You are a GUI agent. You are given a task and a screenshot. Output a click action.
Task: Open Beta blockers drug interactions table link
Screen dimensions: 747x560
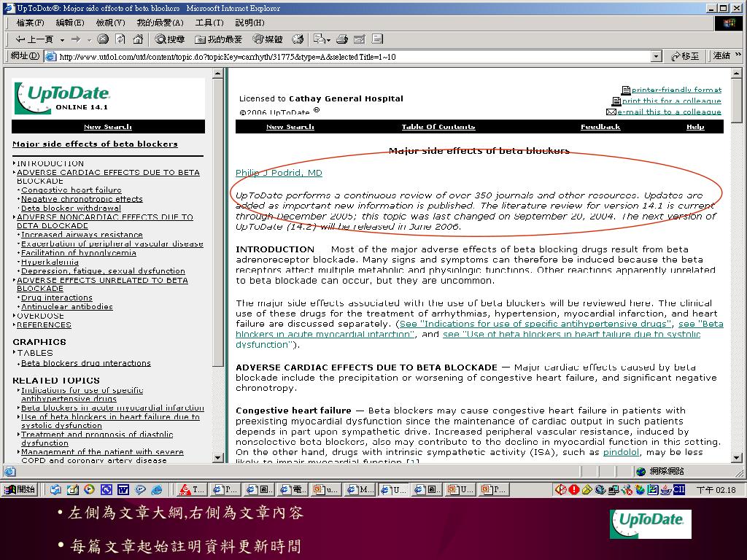[86, 363]
